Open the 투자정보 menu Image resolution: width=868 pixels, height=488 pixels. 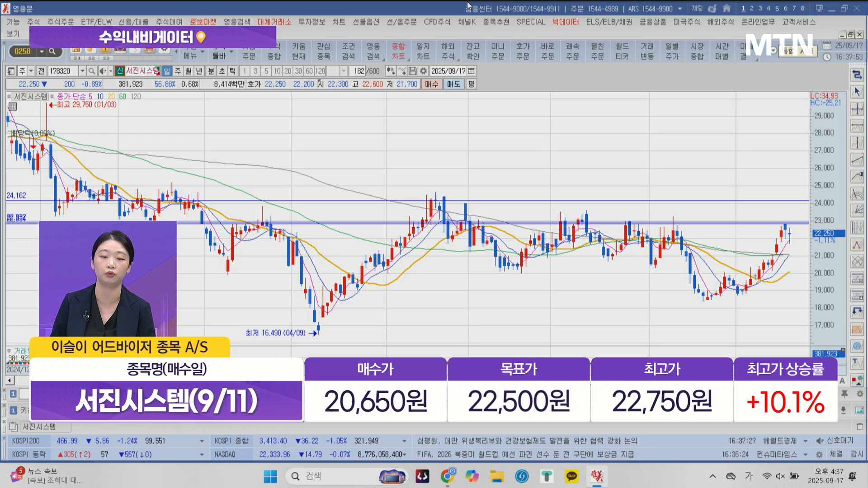(x=311, y=22)
